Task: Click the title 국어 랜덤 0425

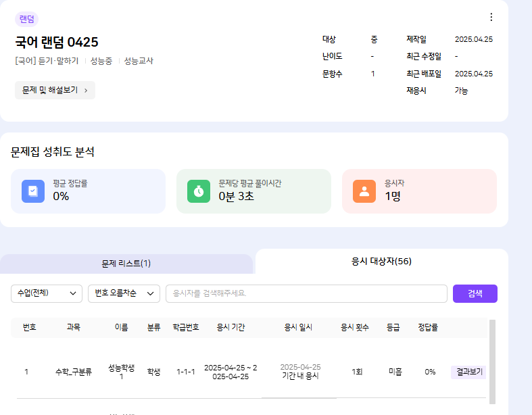Action: point(57,43)
